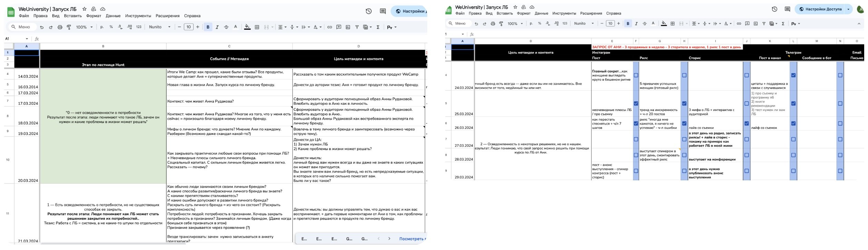Check cloud save status in right window
This screenshot has height=250, width=868.
(532, 7)
